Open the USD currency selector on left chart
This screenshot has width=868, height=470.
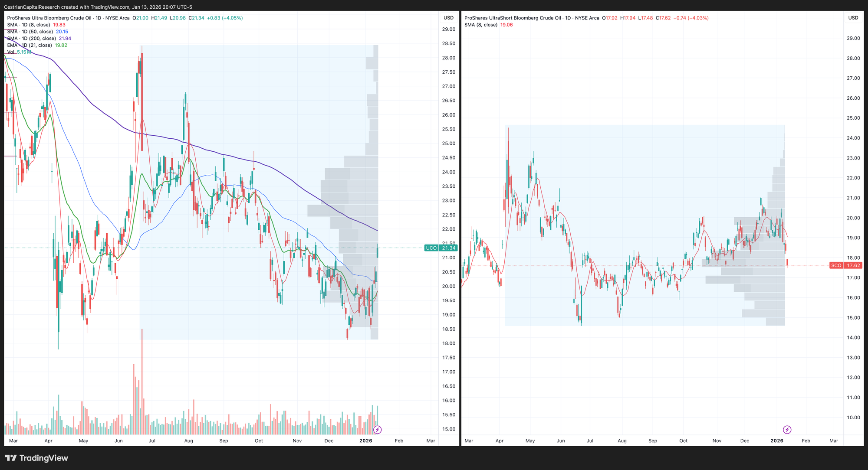pyautogui.click(x=448, y=18)
